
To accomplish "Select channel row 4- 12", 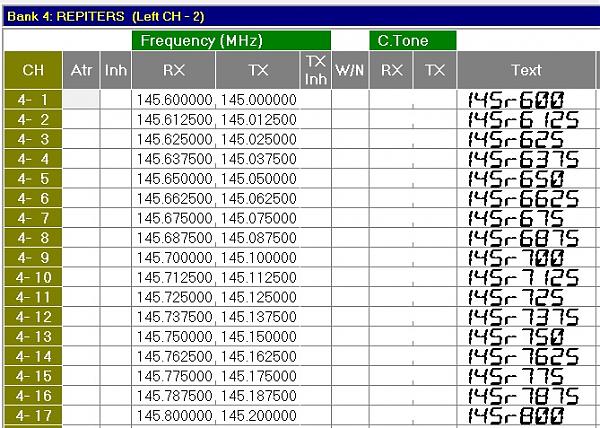I will click(x=33, y=317).
